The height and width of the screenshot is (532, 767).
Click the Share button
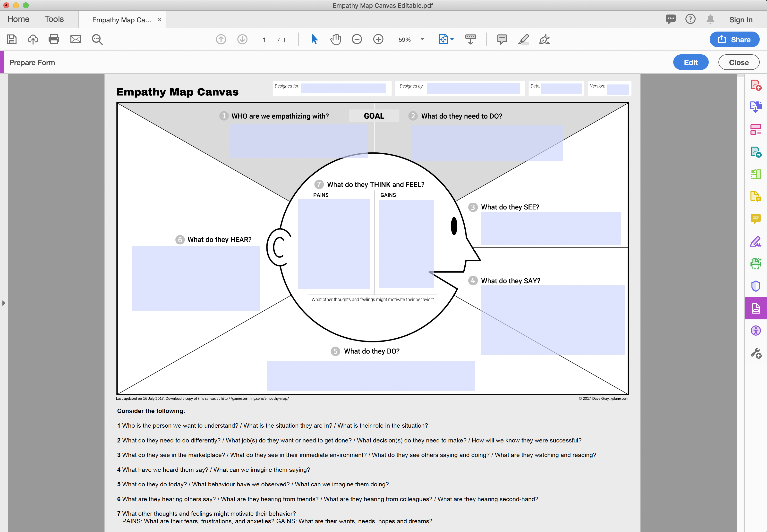coord(734,39)
